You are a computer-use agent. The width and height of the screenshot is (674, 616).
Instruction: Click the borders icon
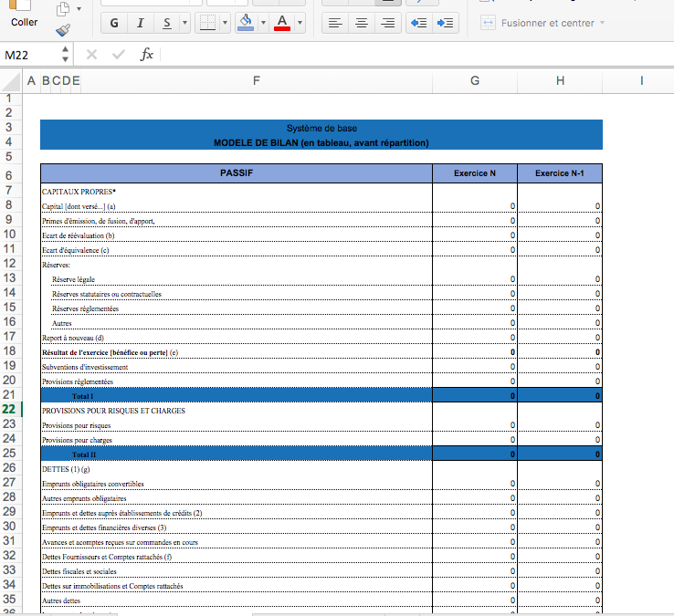[x=207, y=23]
